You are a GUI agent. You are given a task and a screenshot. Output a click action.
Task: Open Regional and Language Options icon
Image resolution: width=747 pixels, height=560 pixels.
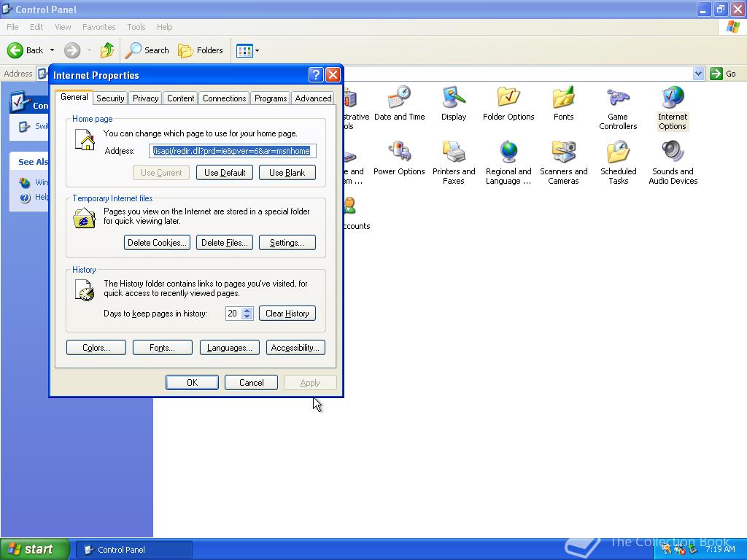pos(508,163)
